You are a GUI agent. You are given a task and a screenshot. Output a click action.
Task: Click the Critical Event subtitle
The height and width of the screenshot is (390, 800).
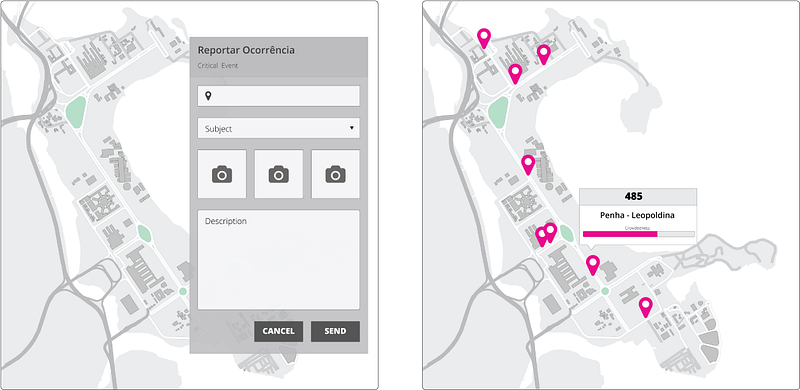pos(217,66)
